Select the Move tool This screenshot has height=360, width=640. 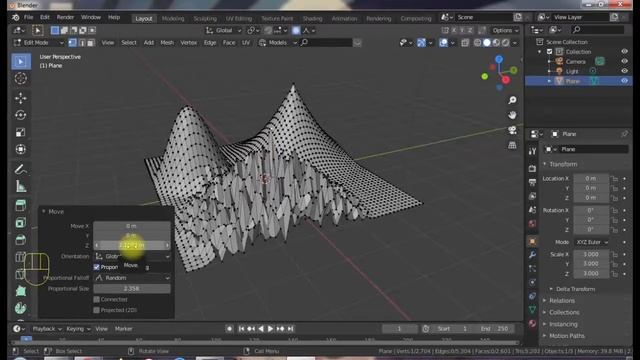pyautogui.click(x=20, y=98)
